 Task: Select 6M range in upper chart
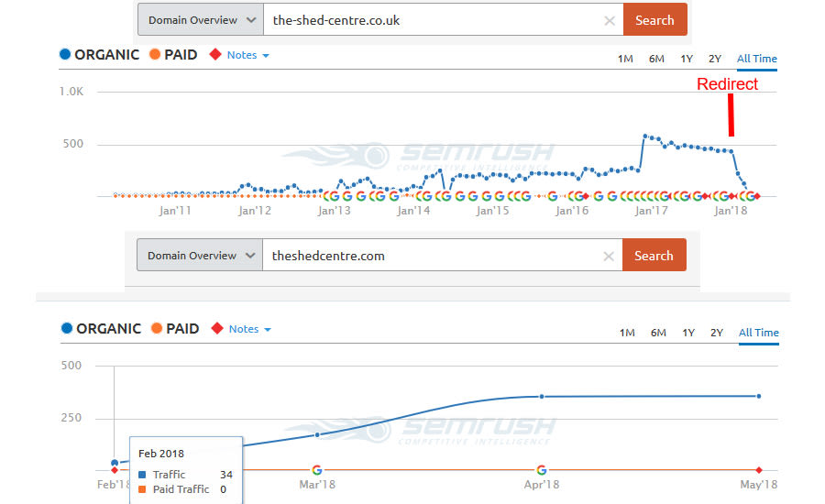656,59
